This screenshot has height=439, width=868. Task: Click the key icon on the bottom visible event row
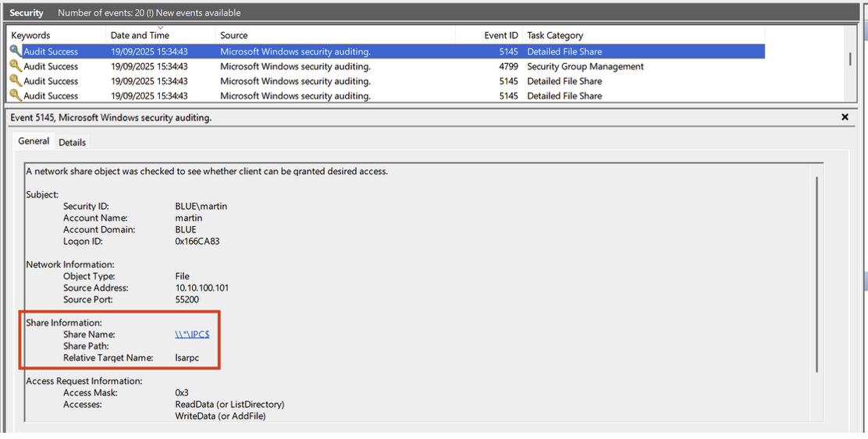click(x=16, y=96)
